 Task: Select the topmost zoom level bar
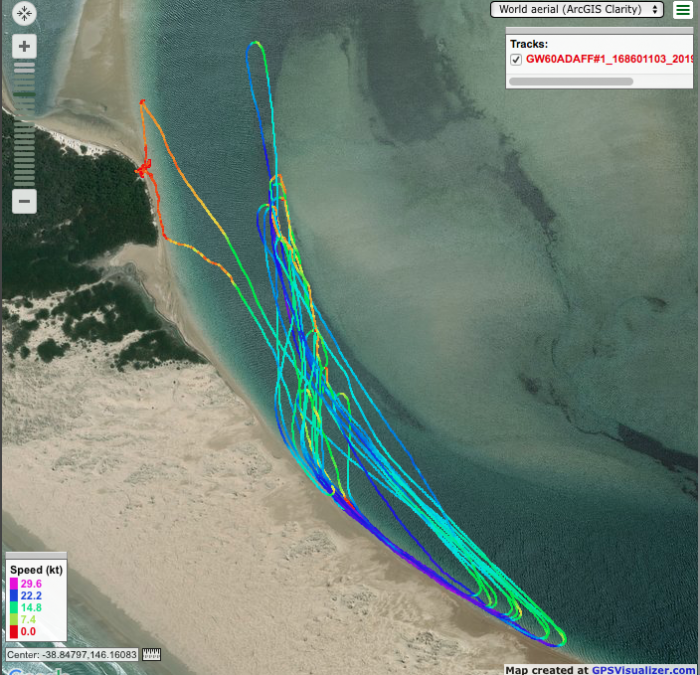[25, 65]
